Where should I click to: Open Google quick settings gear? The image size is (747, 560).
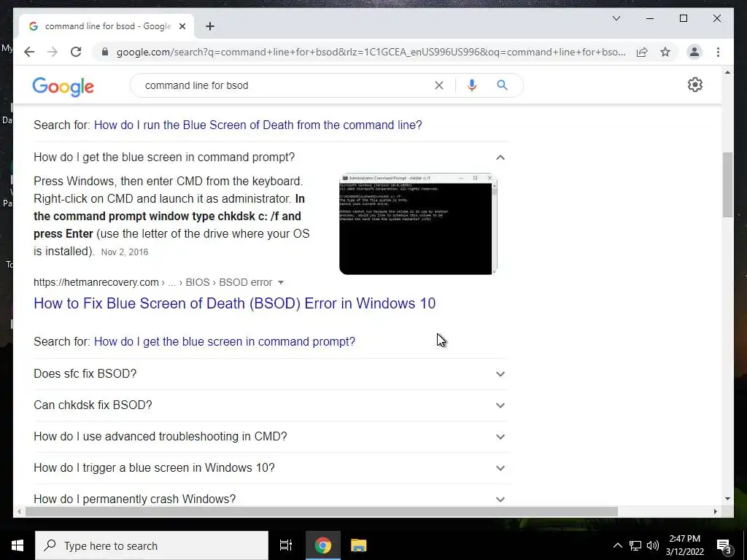point(695,85)
